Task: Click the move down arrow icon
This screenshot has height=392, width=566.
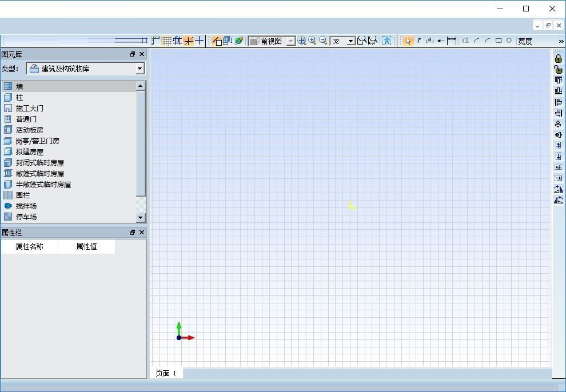Action: (x=559, y=156)
